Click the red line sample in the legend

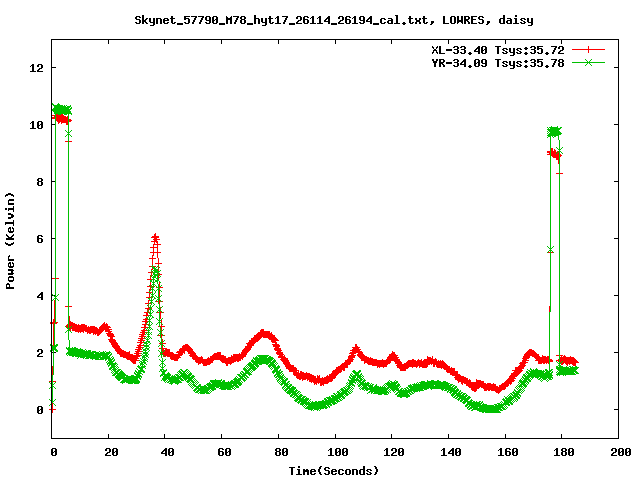[x=588, y=50]
